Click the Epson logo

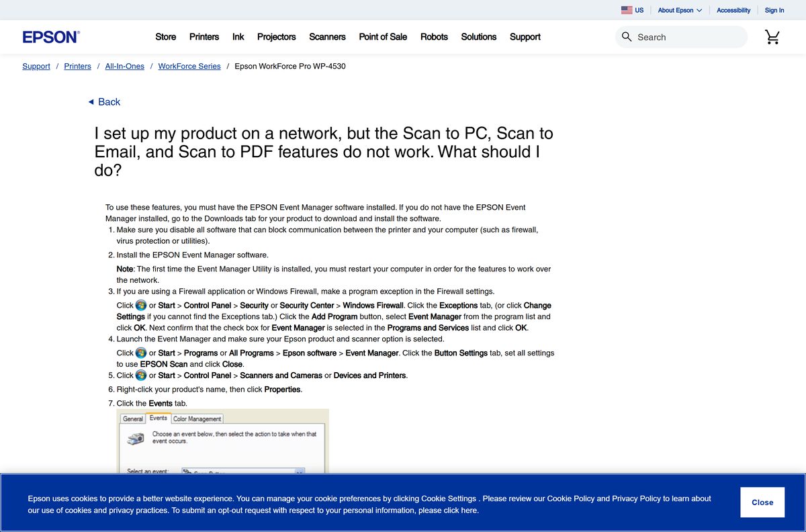point(51,37)
